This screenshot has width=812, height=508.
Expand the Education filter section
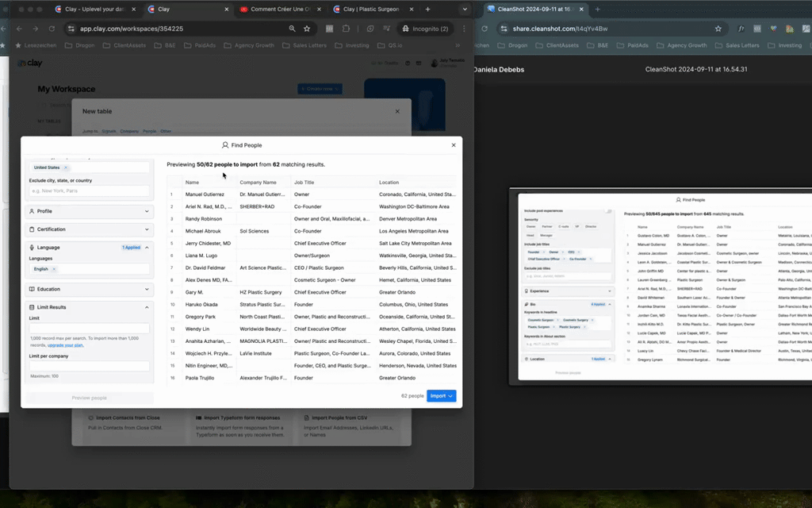[x=147, y=290]
